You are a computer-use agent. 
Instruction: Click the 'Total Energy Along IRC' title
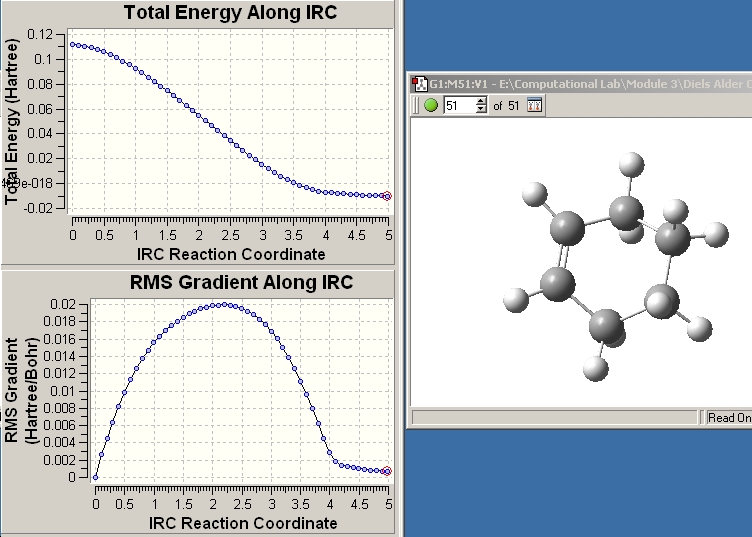[x=230, y=12]
